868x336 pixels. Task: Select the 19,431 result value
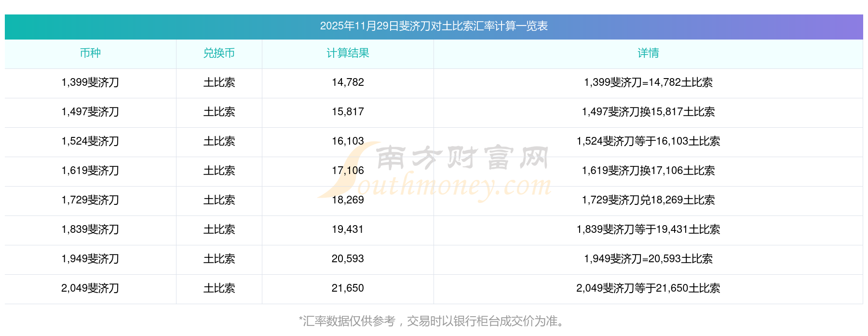click(348, 229)
